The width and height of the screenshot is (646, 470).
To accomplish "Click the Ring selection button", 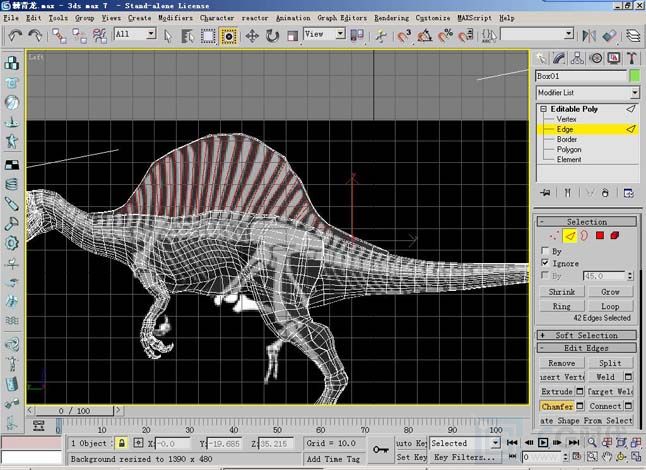I will pyautogui.click(x=562, y=306).
